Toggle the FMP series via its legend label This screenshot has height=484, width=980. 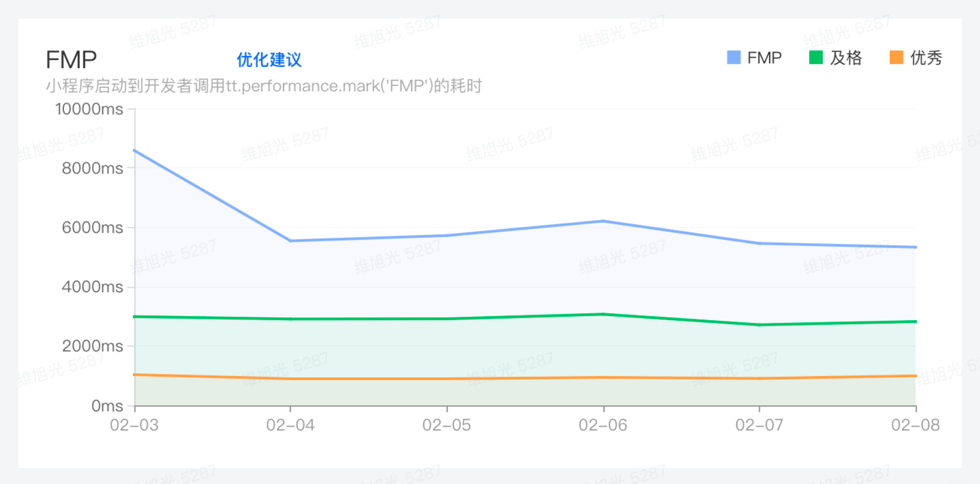pyautogui.click(x=764, y=58)
